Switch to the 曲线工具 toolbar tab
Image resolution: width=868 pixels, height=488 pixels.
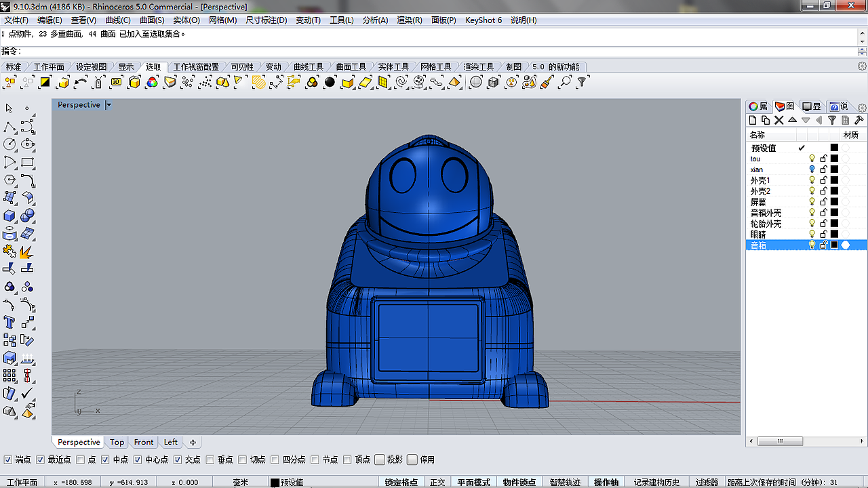pyautogui.click(x=309, y=67)
